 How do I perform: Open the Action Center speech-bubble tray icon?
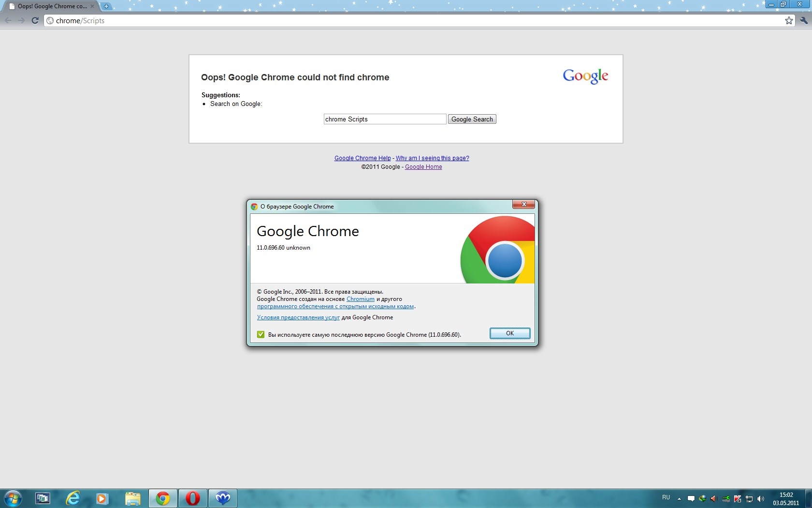coord(691,498)
